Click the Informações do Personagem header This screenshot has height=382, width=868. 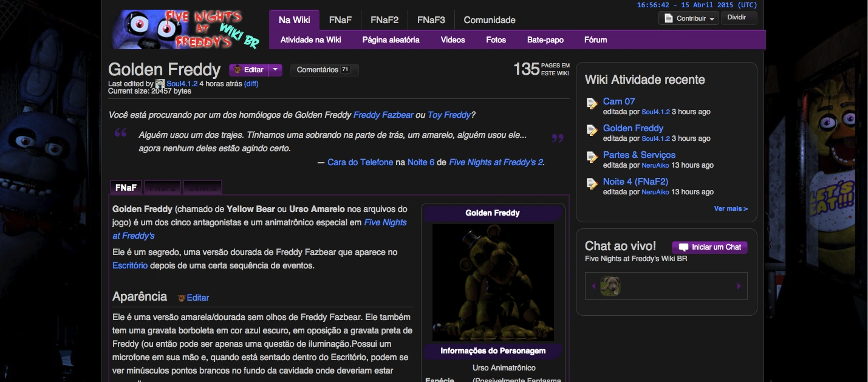click(493, 350)
